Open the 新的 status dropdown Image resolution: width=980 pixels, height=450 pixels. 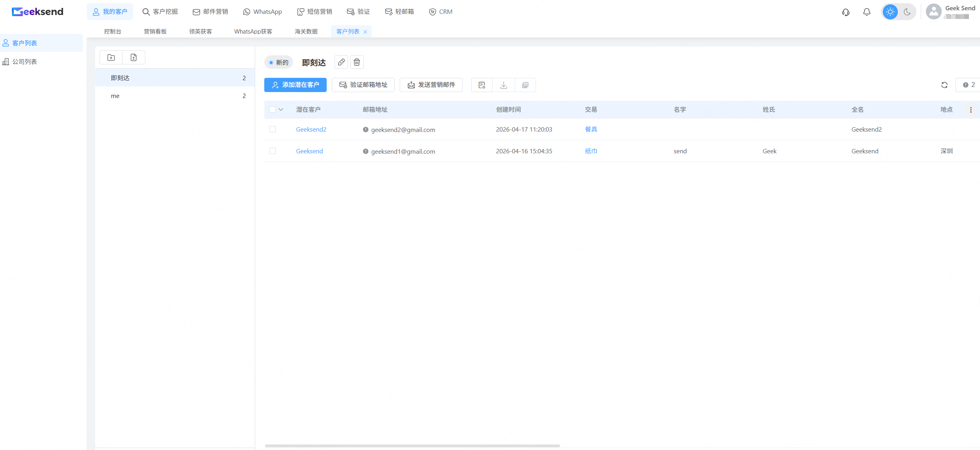click(279, 62)
